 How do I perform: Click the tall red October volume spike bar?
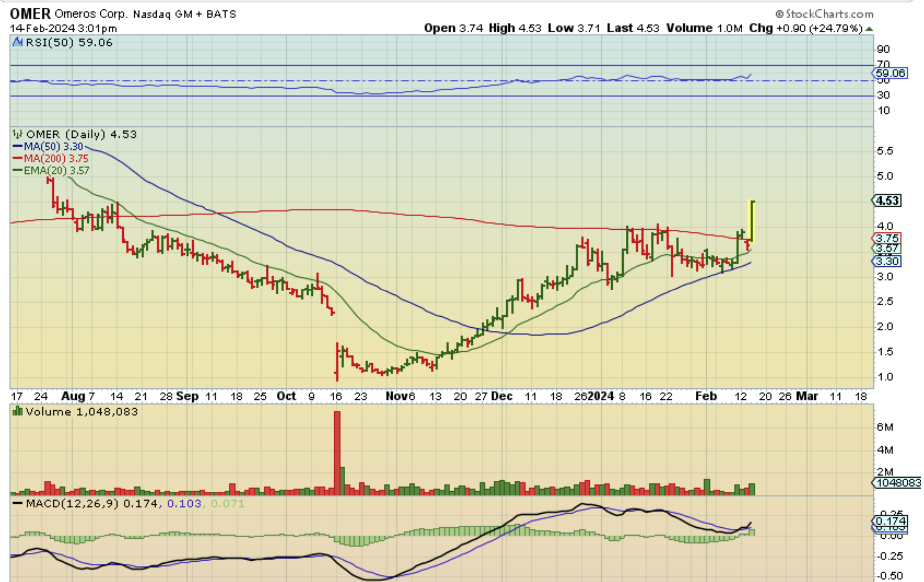[337, 452]
